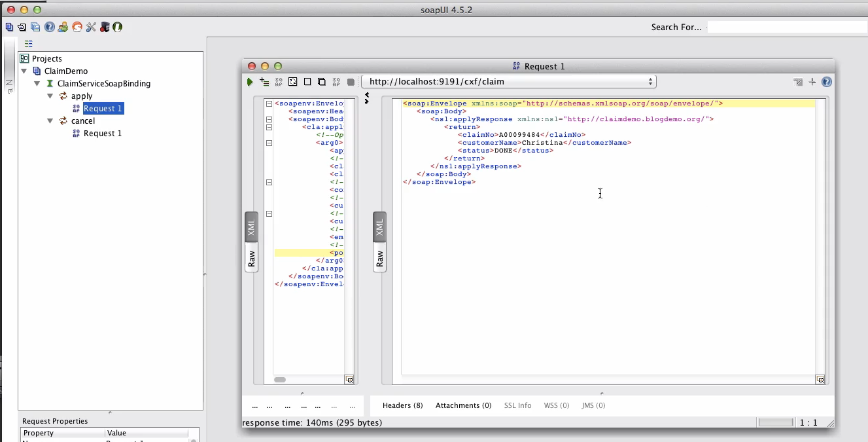Select the cancel operation label
Screen dimensions: 868x442
pos(83,120)
